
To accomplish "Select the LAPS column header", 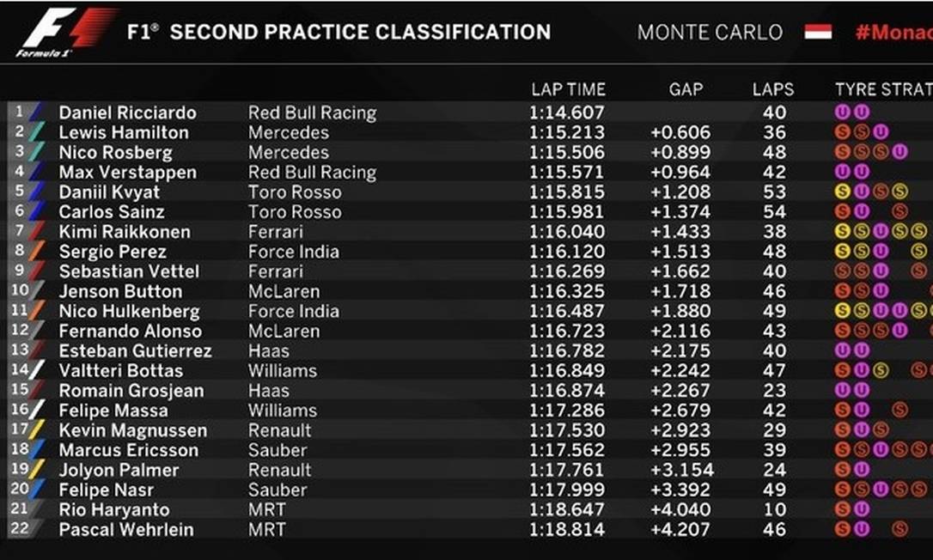I will pos(773,89).
